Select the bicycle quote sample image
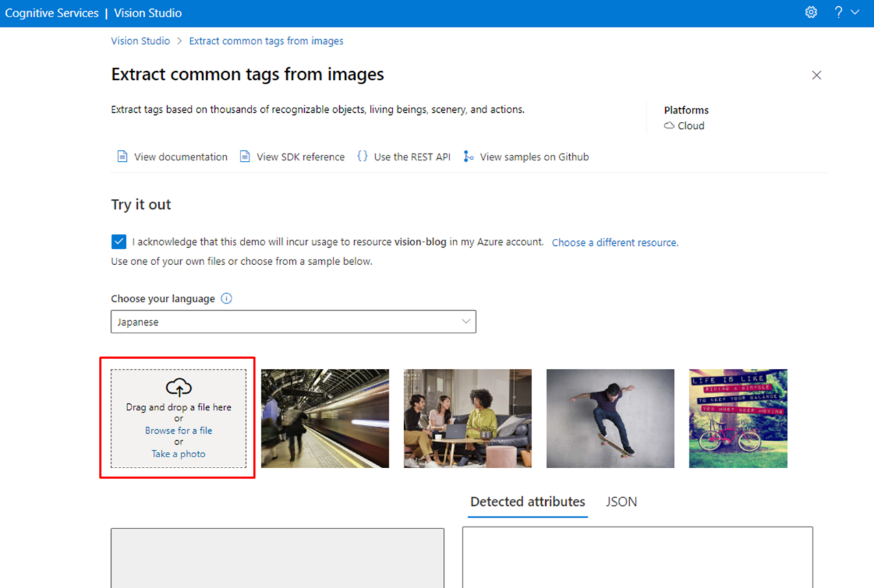 [x=738, y=419]
